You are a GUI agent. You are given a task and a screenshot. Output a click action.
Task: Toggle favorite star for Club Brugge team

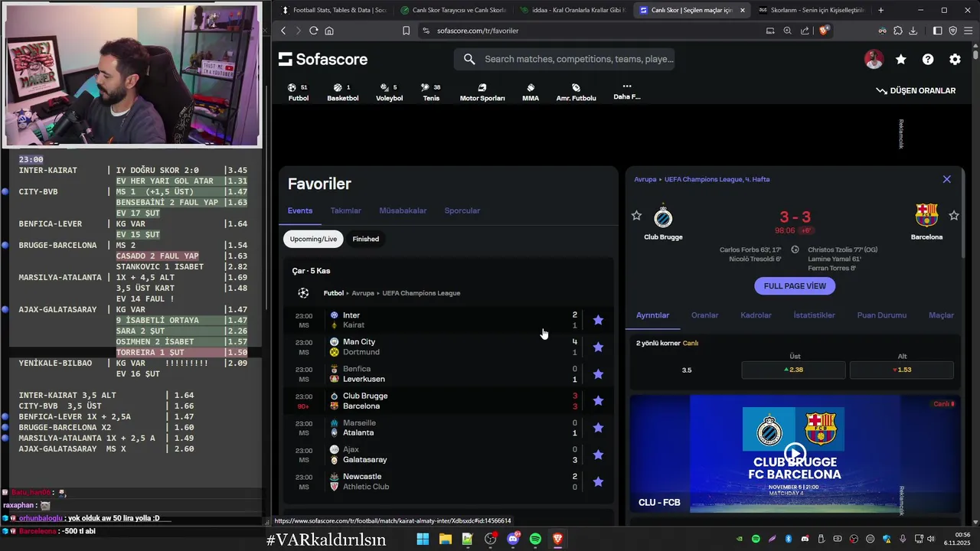click(x=636, y=216)
